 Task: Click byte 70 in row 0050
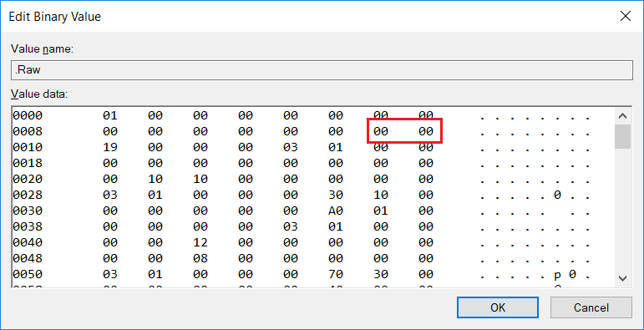pyautogui.click(x=336, y=274)
